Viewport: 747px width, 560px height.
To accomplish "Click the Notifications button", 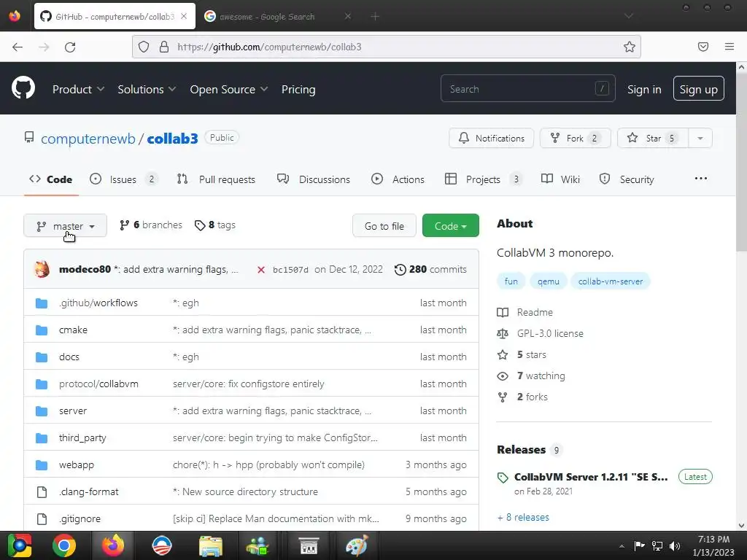I will 491,138.
